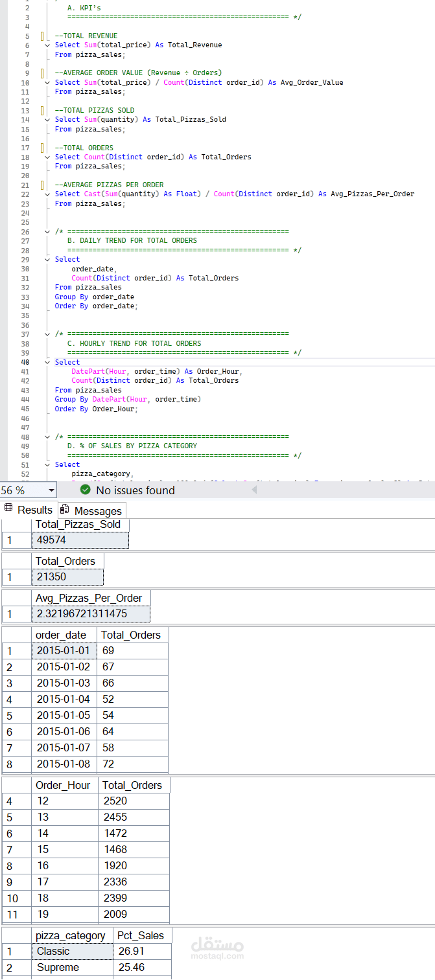Collapse the Avg_Order_Value Select statement
Image resolution: width=435 pixels, height=980 pixels.
[47, 83]
